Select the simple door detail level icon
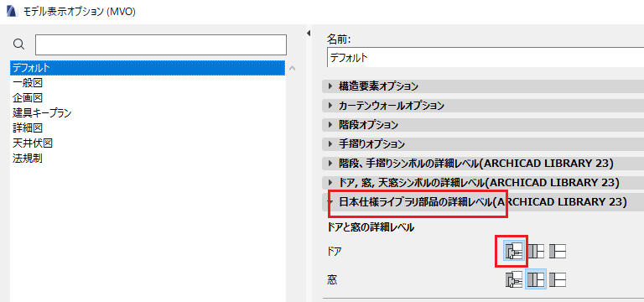 pyautogui.click(x=558, y=251)
